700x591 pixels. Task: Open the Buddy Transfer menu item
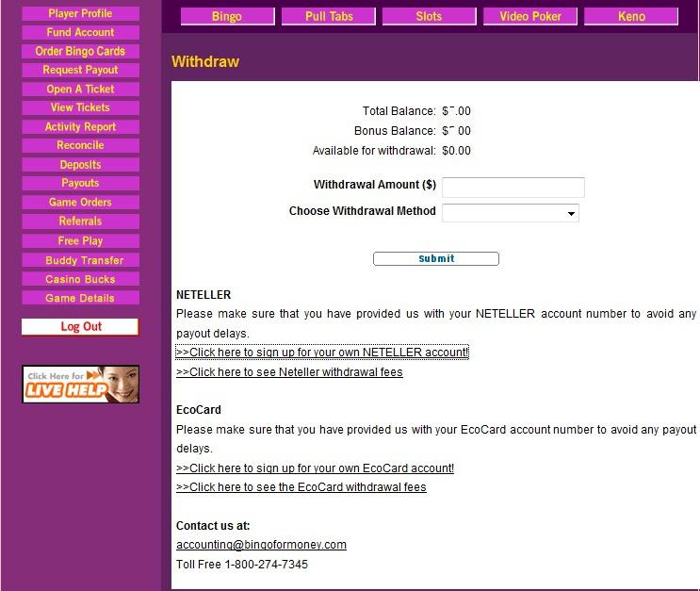[x=80, y=260]
